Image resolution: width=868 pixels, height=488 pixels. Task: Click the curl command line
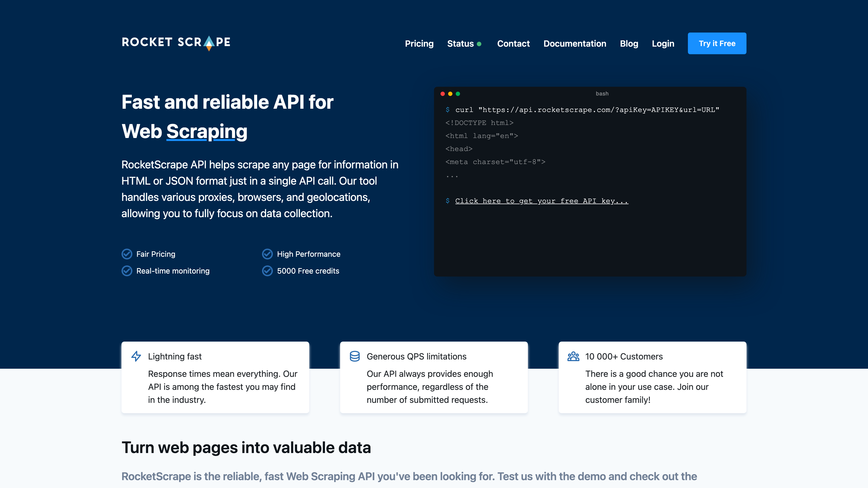pyautogui.click(x=582, y=110)
